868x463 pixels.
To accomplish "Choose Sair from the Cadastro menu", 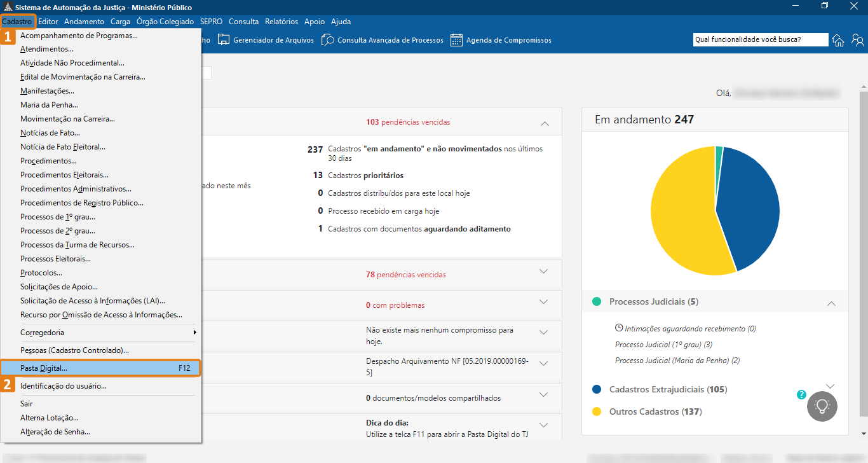I will 101,404.
